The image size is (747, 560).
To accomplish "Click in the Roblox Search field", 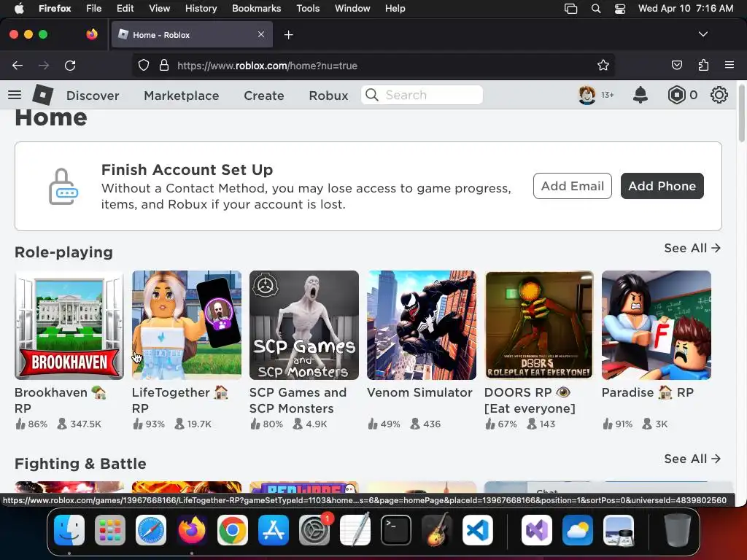I will coord(422,95).
